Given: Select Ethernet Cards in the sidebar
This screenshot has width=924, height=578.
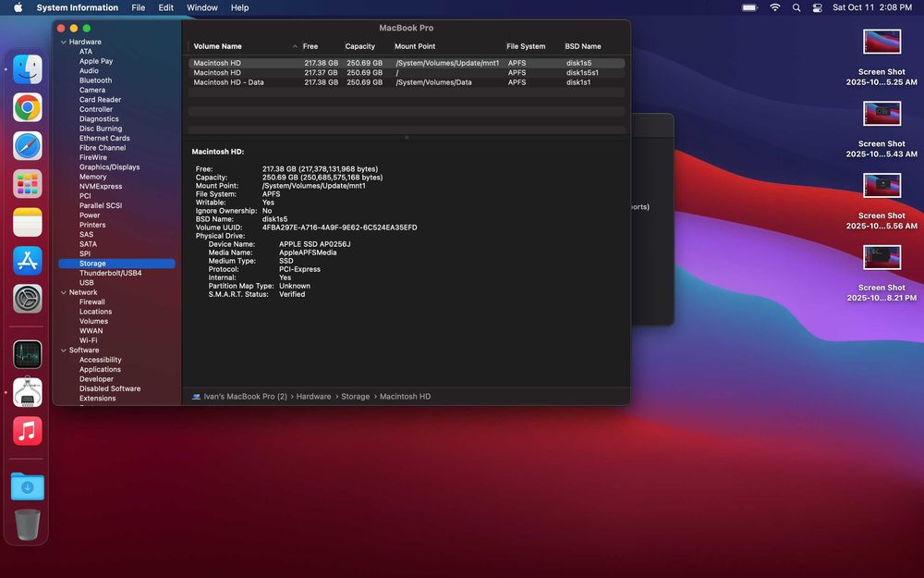Looking at the screenshot, I should [x=105, y=138].
